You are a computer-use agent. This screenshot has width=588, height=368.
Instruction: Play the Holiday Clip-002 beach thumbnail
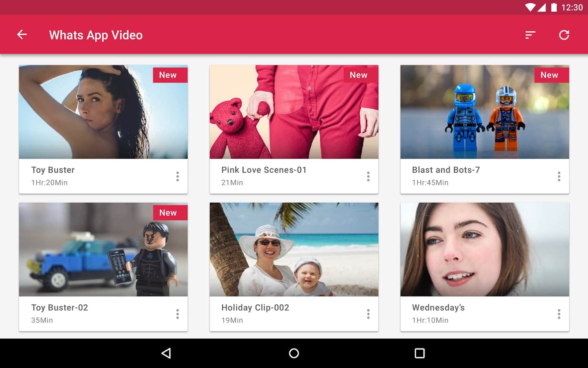point(294,249)
